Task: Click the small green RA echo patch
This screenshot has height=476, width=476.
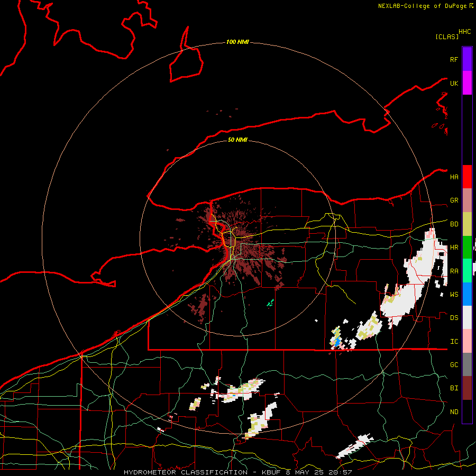Action: click(270, 303)
